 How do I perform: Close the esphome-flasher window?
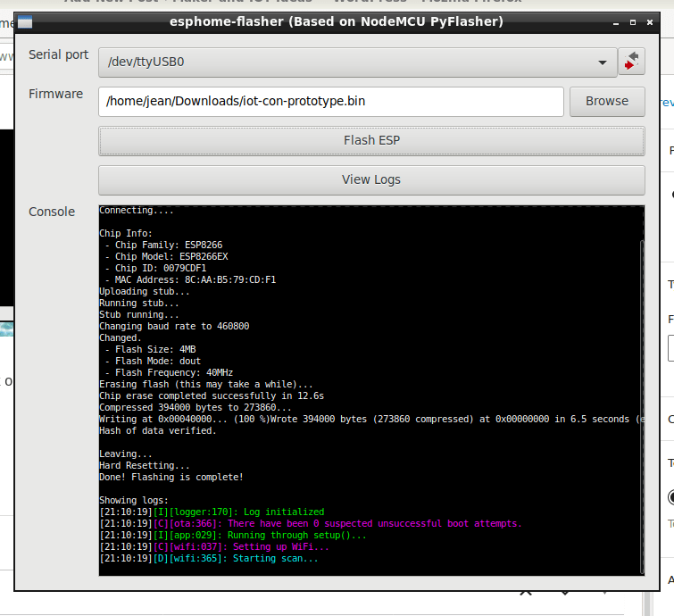pyautogui.click(x=650, y=22)
